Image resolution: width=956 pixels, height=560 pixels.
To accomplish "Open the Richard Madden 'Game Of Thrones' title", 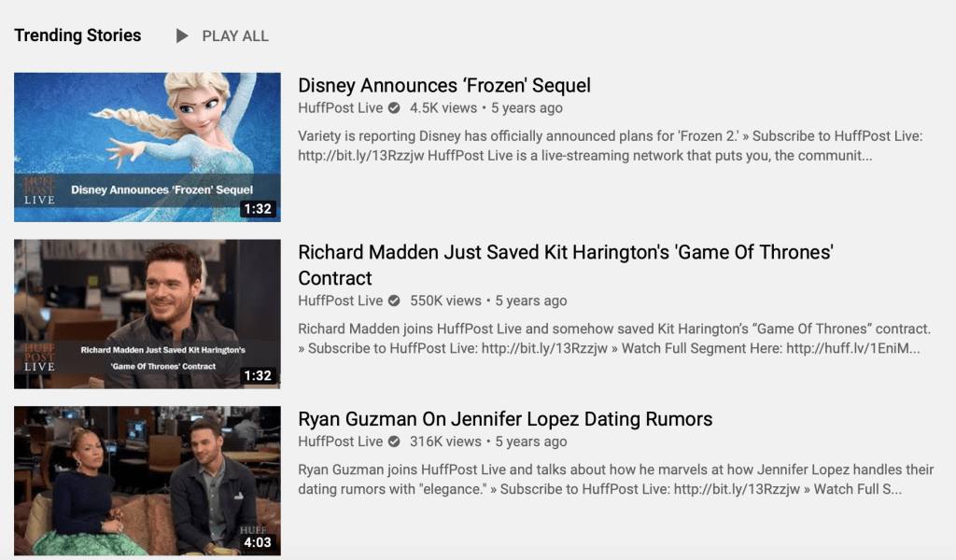I will point(564,253).
